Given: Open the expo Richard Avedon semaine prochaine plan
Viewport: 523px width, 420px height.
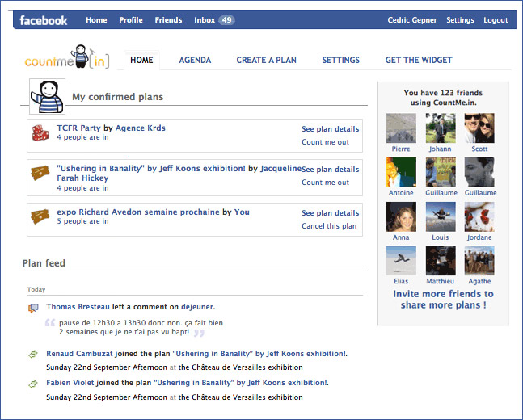Looking at the screenshot, I should [138, 212].
